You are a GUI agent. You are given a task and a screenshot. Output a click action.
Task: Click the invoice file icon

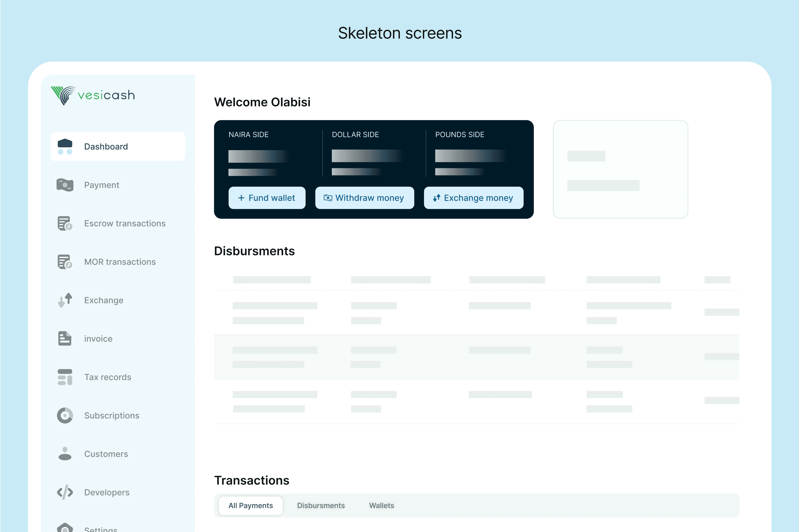pyautogui.click(x=65, y=339)
